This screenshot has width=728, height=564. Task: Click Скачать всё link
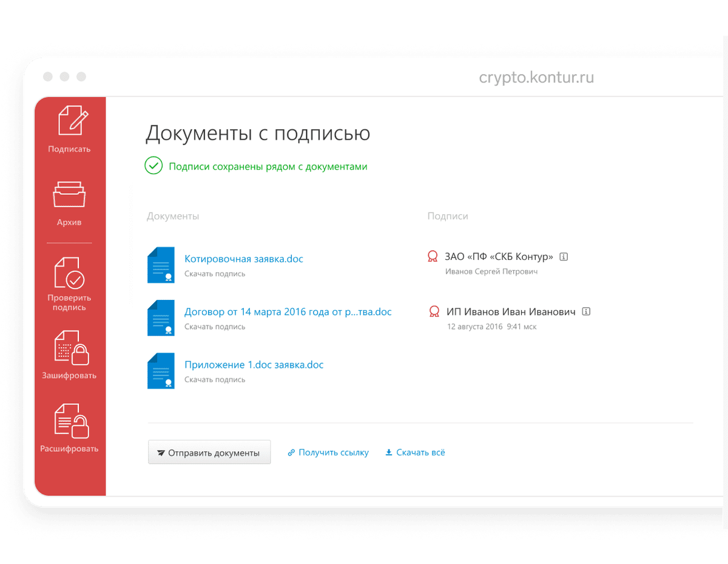[415, 452]
